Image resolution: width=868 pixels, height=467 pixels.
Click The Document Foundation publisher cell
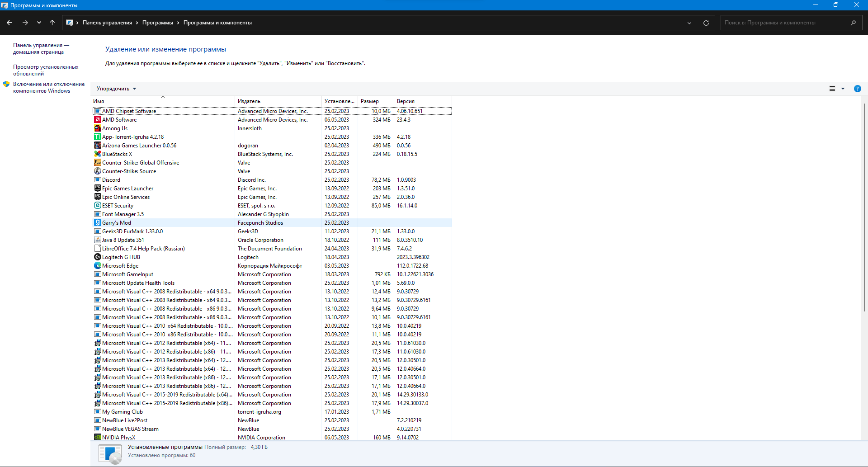point(270,249)
